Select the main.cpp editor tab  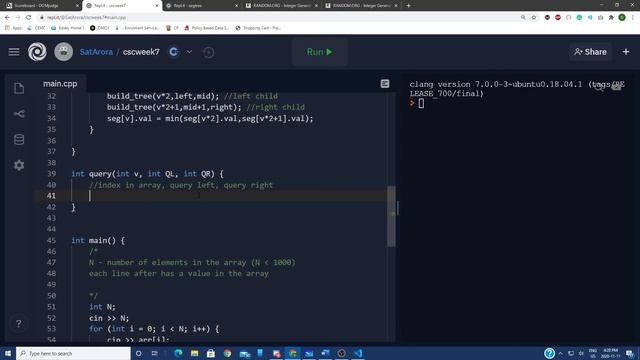(x=60, y=84)
